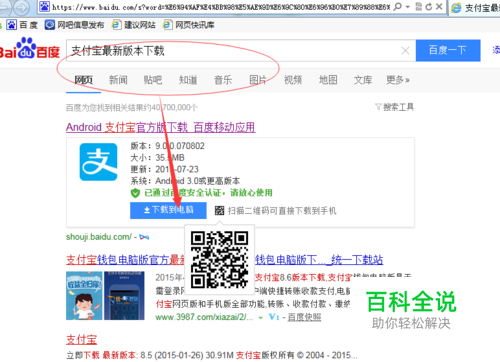Select the baidu.com URL field
The height and width of the screenshot is (362, 500).
click(221, 7)
